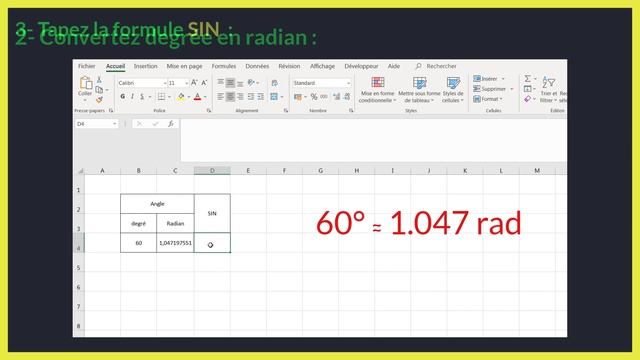
Task: Align cell content to bottom
Action: point(240,83)
